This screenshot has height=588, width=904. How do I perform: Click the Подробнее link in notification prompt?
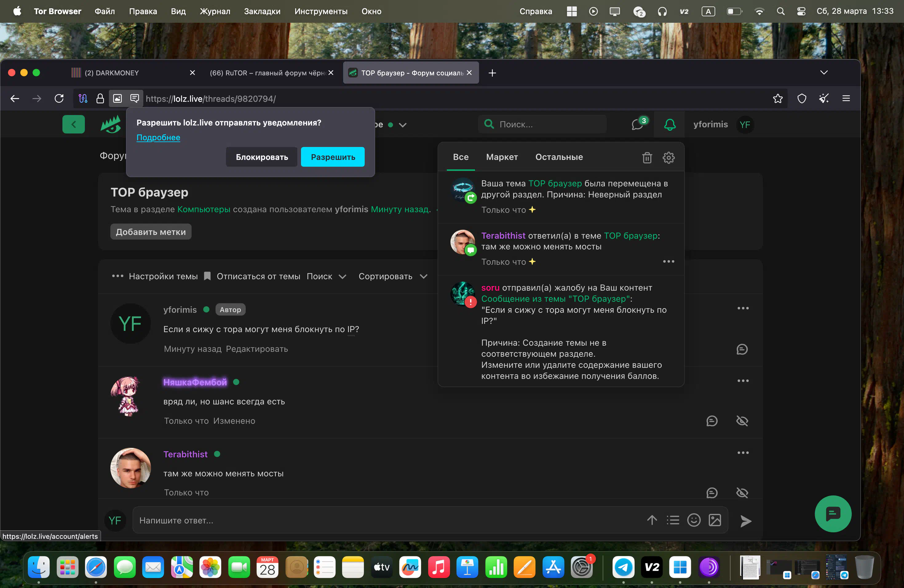coord(158,137)
